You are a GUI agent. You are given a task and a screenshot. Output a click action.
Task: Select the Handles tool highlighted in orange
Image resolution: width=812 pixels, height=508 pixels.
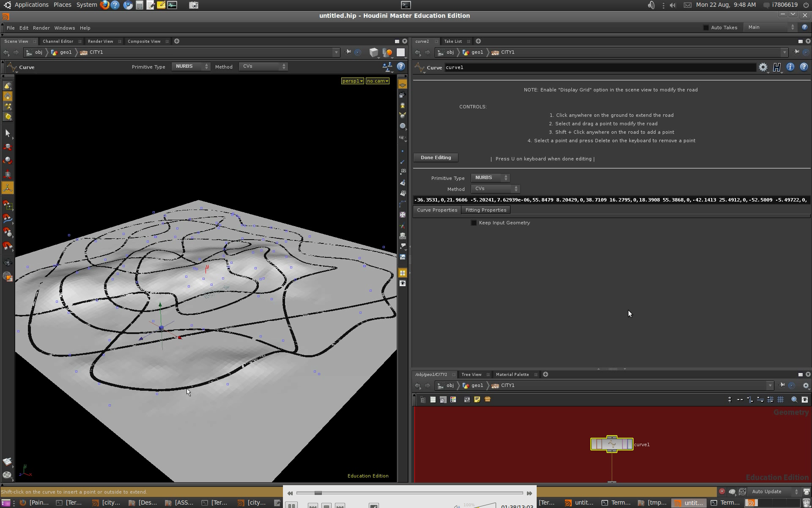click(8, 188)
